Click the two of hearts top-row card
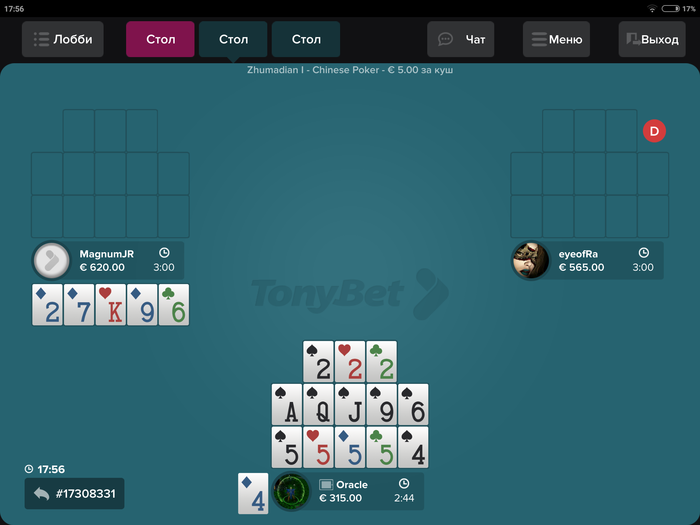The height and width of the screenshot is (525, 700). point(350,362)
